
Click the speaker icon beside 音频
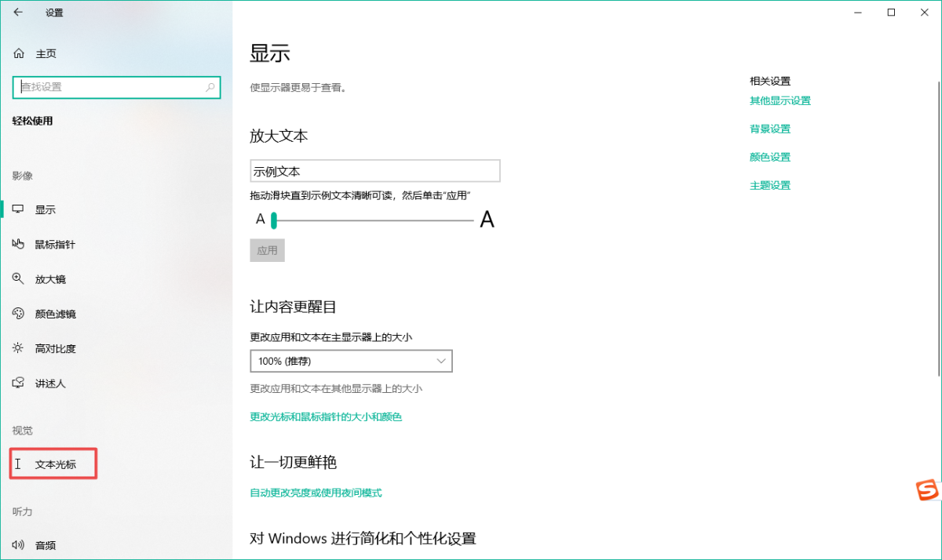(x=19, y=544)
